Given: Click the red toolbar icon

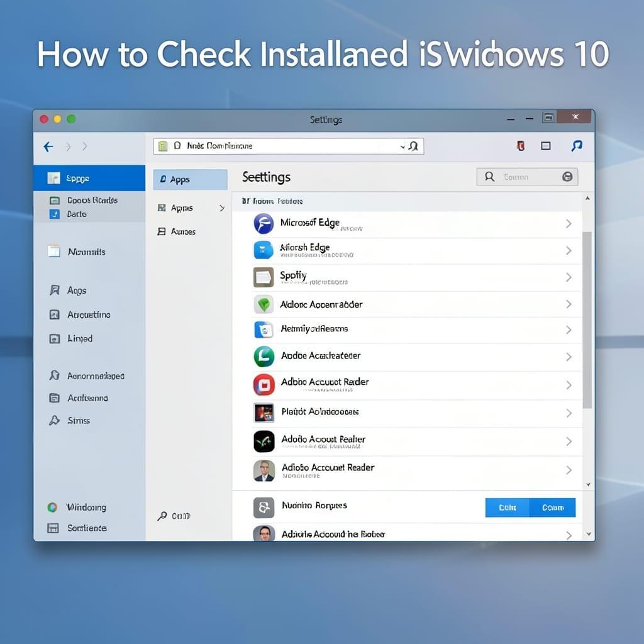Looking at the screenshot, I should click(x=521, y=146).
